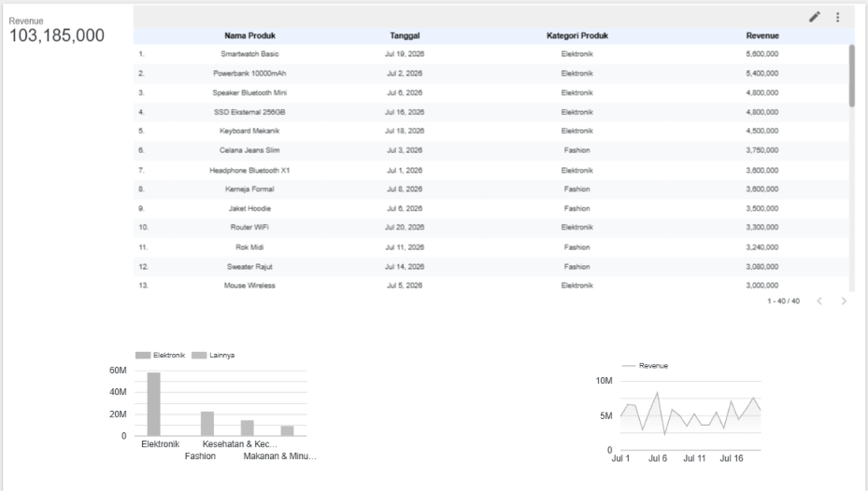Select the Celana Jeans Slim cell
Viewport: 868px width, 491px height.
(x=249, y=150)
